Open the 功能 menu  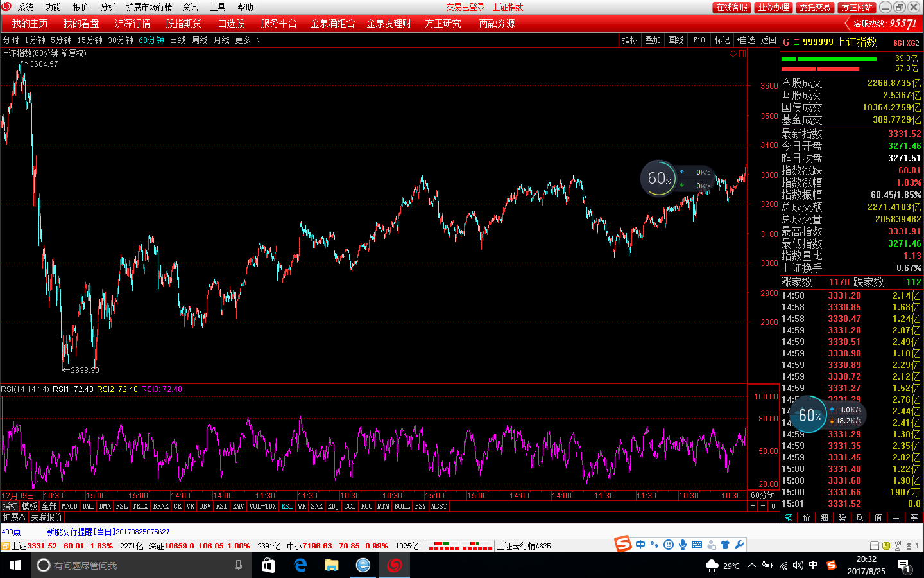coord(53,7)
